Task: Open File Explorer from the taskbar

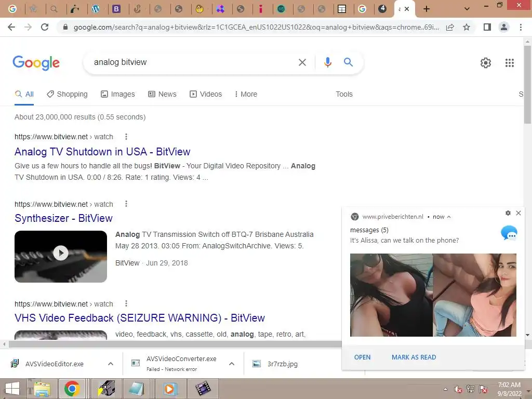Action: [42, 389]
